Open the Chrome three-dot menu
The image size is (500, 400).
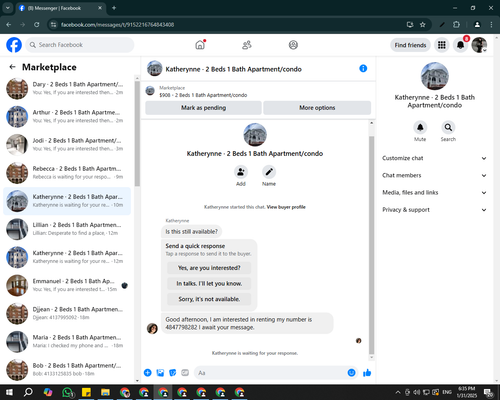(x=491, y=25)
